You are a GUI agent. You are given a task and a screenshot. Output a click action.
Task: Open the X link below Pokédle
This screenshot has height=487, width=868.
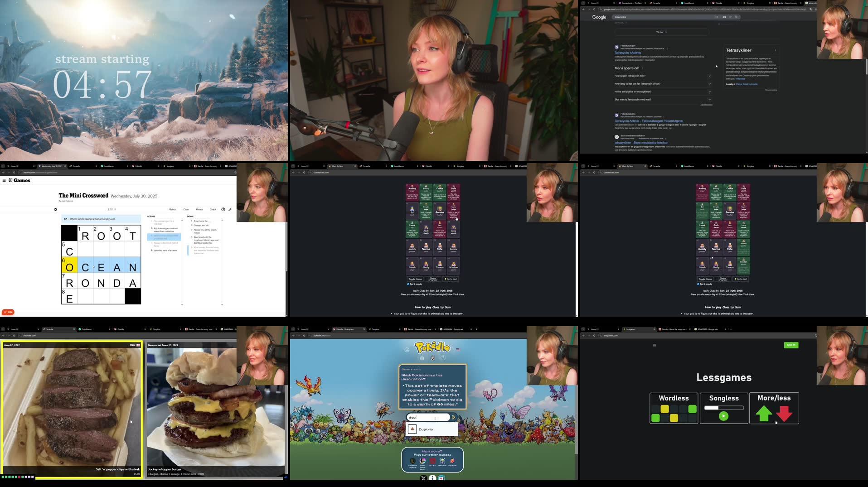point(423,478)
